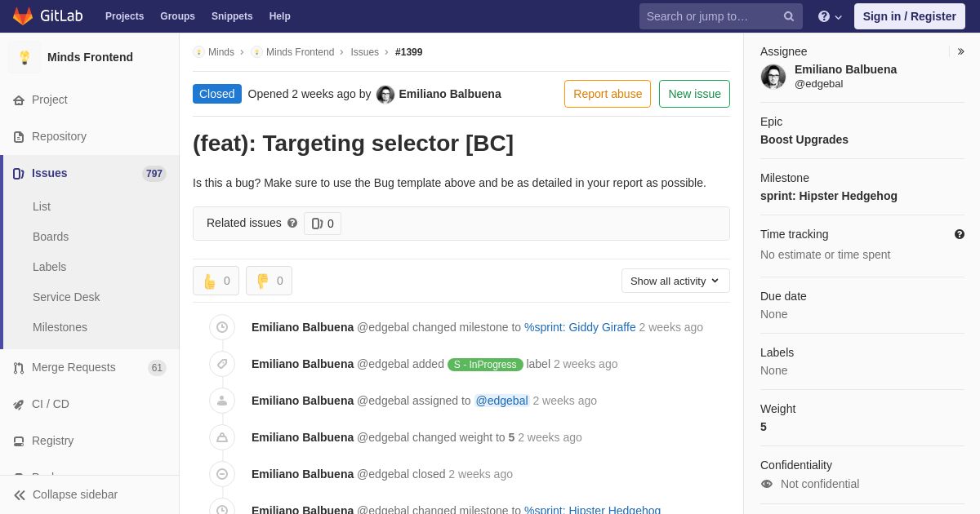980x514 pixels.
Task: Click the thumbs up reaction
Action: [x=216, y=281]
